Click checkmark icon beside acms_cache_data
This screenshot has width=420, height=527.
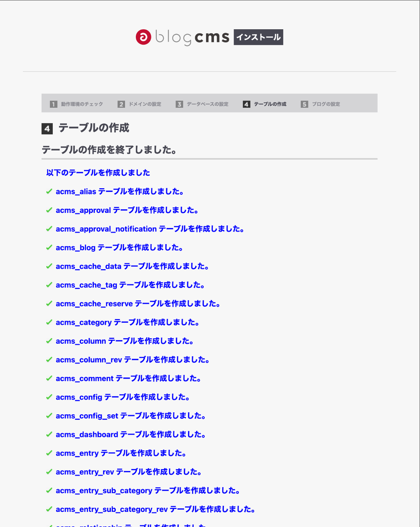pos(49,266)
